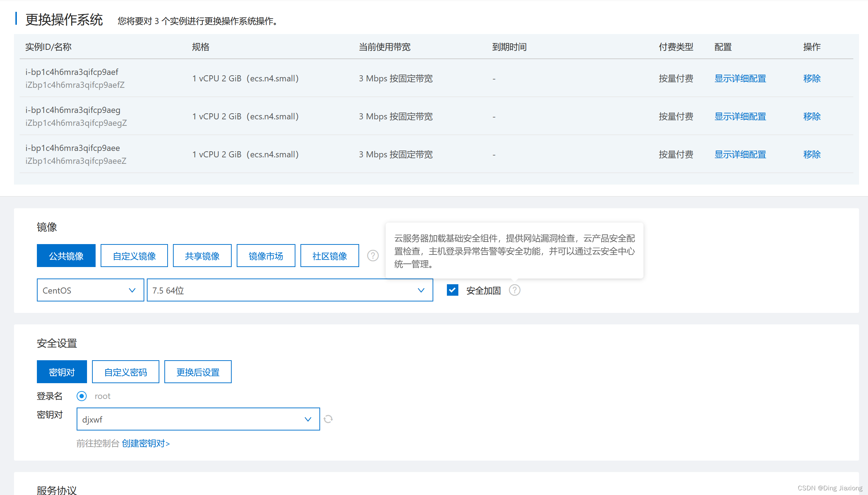This screenshot has height=495, width=868.
Task: Select the 公共镜像 tab
Action: (x=66, y=256)
